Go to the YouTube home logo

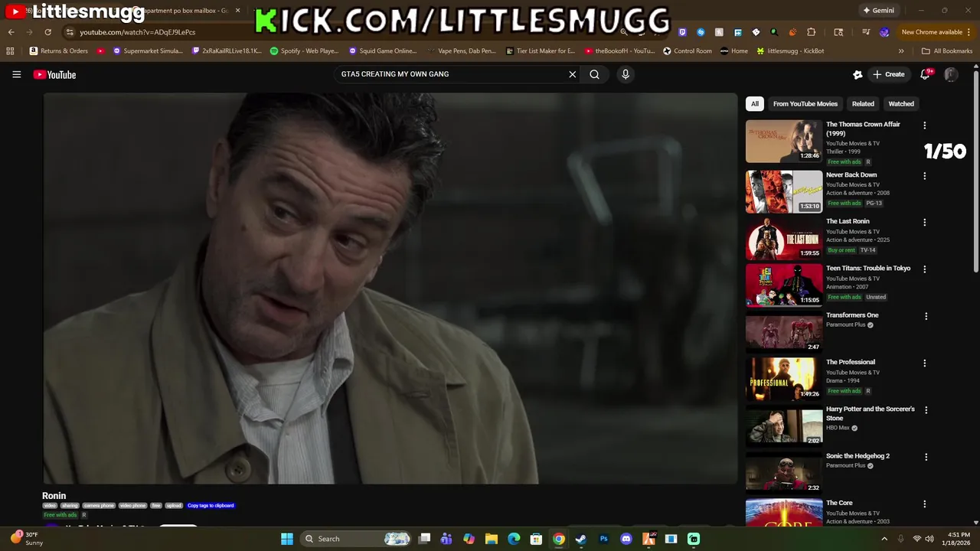tap(54, 74)
